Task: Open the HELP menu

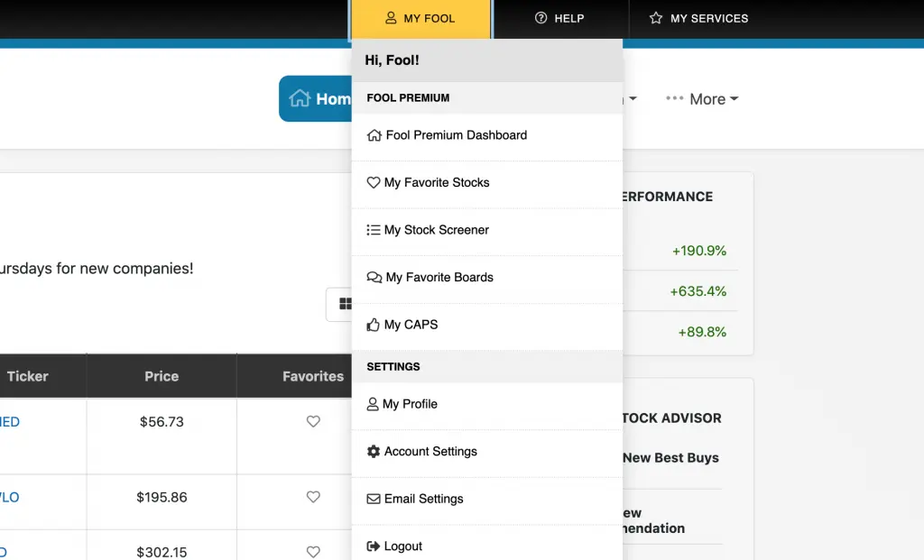Action: pyautogui.click(x=559, y=19)
